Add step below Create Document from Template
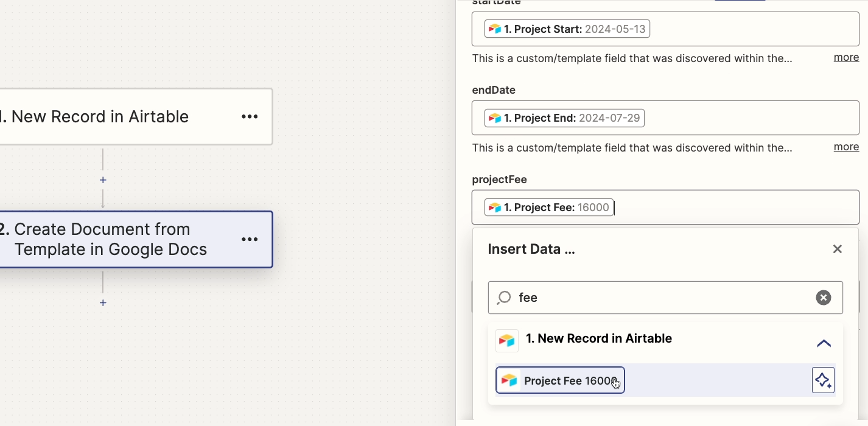Screen dimensions: 868x426 (x=103, y=302)
